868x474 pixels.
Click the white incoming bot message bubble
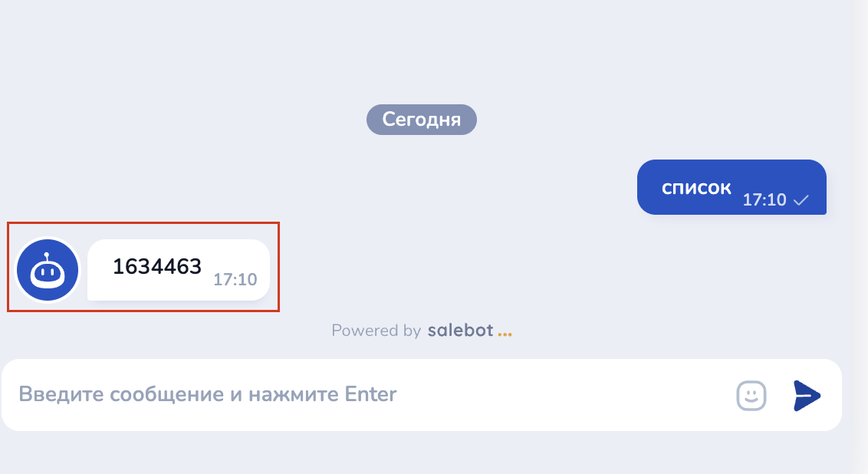pos(178,288)
